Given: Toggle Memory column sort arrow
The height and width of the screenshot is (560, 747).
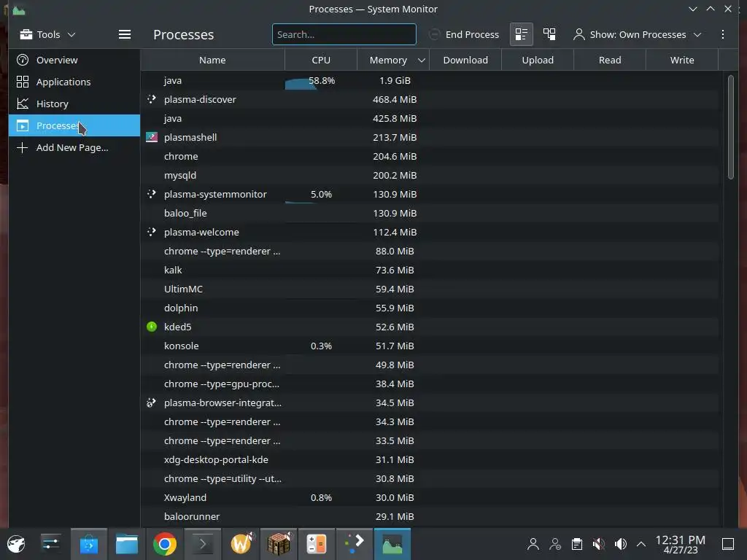Looking at the screenshot, I should tap(421, 60).
